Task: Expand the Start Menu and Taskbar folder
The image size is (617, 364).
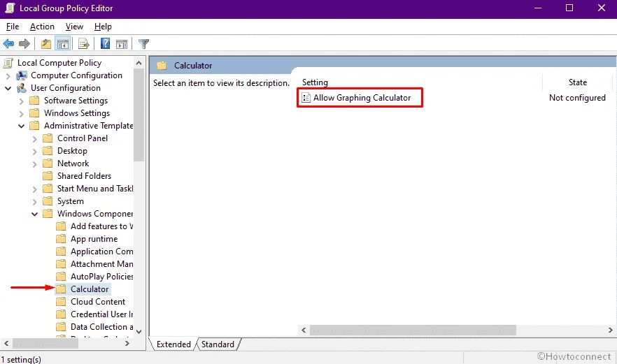Action: coord(35,189)
